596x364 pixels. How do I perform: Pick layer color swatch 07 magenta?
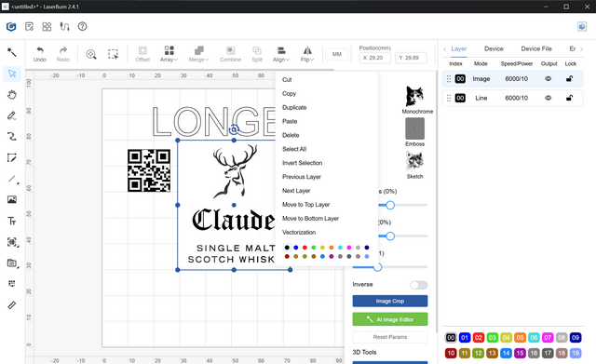click(x=548, y=337)
